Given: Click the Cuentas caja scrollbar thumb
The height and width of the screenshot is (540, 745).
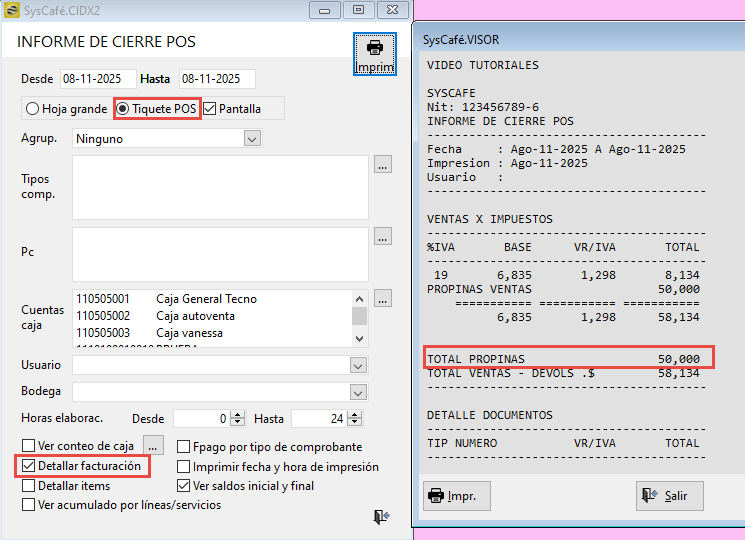Looking at the screenshot, I should (x=359, y=316).
